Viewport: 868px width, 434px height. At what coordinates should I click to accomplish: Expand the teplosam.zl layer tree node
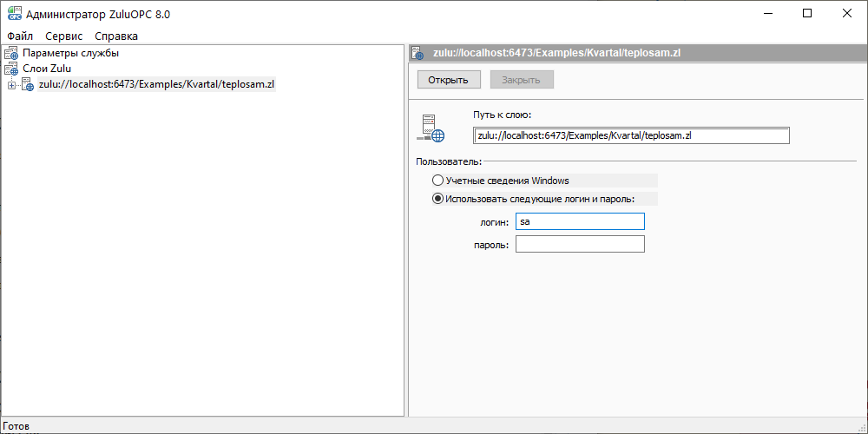[x=11, y=84]
